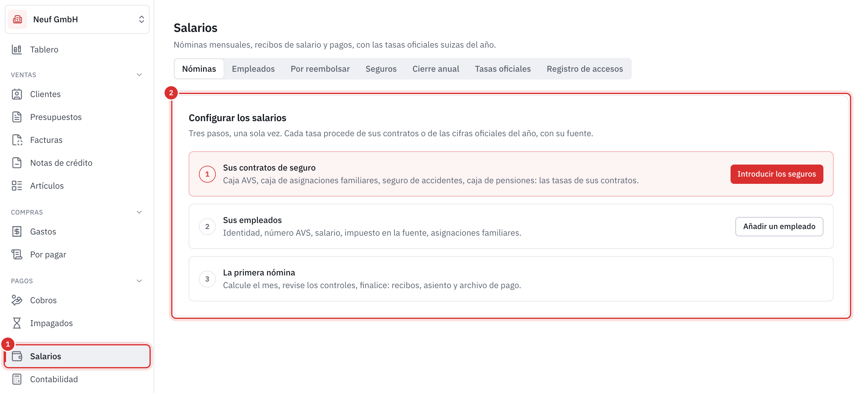Click the "La primera nómina" title
The height and width of the screenshot is (393, 868).
[x=259, y=272]
